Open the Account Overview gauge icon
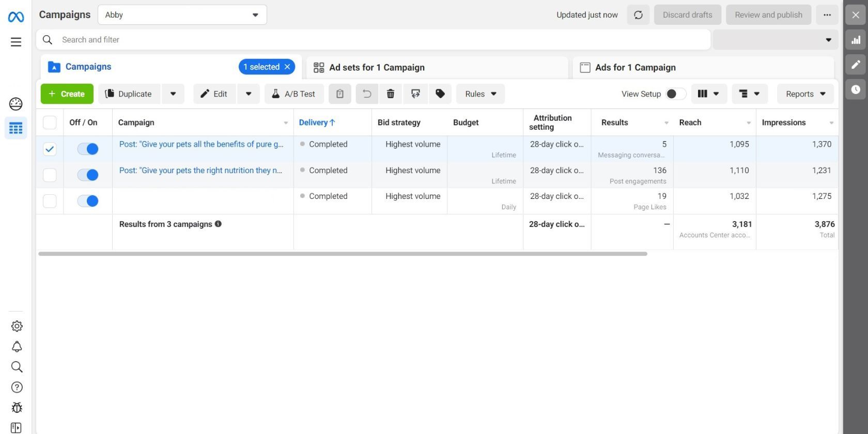 coord(16,104)
